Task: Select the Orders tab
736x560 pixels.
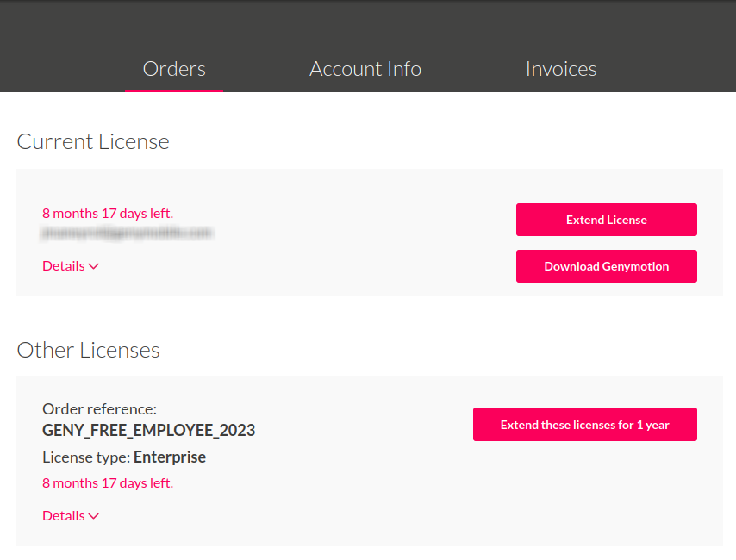Action: [174, 69]
